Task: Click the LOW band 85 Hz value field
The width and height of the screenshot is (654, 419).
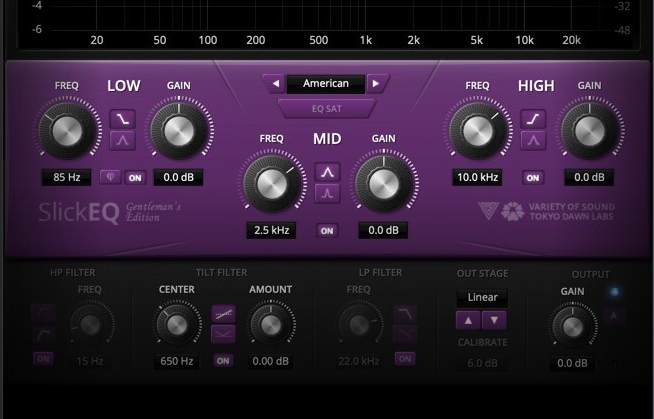Action: 66,177
